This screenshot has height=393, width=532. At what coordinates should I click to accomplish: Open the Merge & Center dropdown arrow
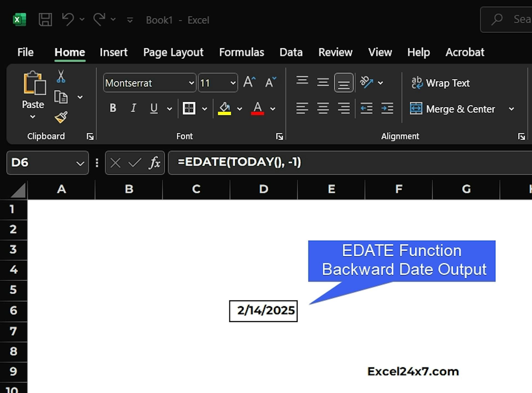coord(511,109)
